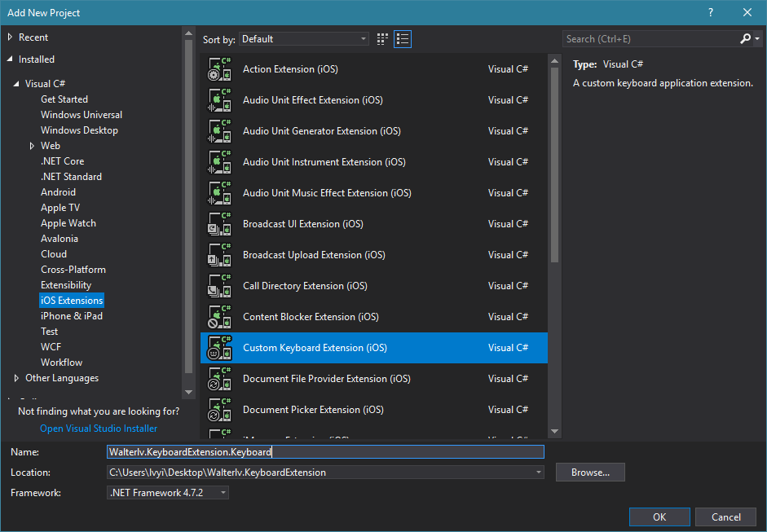Click the Document File Provider Extension icon
767x532 pixels.
coord(219,379)
